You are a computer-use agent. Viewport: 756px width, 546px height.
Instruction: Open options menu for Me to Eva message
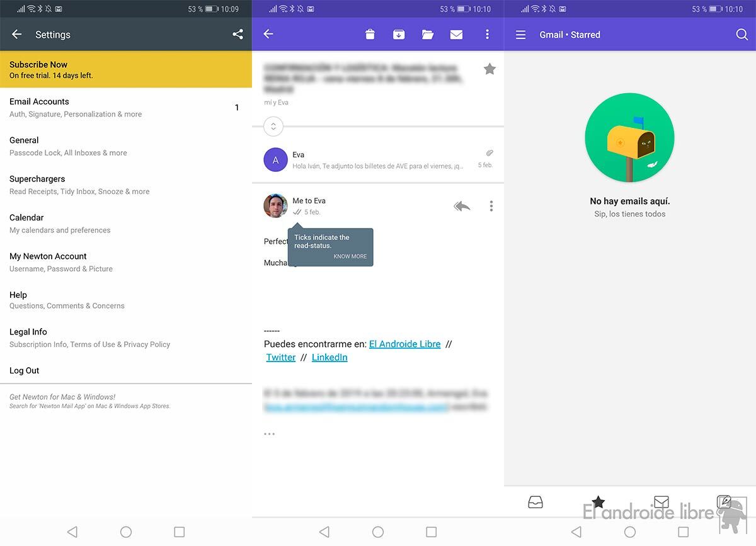(491, 206)
